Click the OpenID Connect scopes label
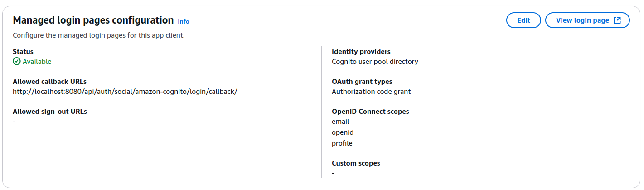644x190 pixels. tap(370, 112)
